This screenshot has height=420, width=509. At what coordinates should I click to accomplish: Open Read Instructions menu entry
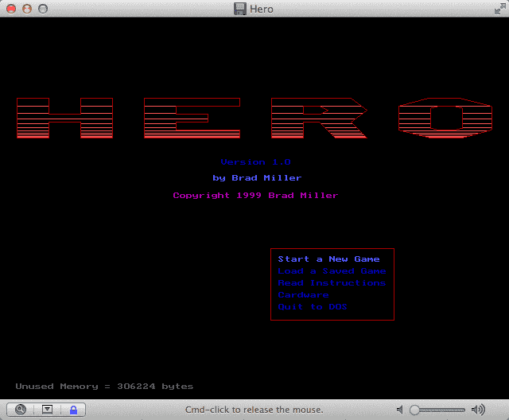click(x=332, y=283)
